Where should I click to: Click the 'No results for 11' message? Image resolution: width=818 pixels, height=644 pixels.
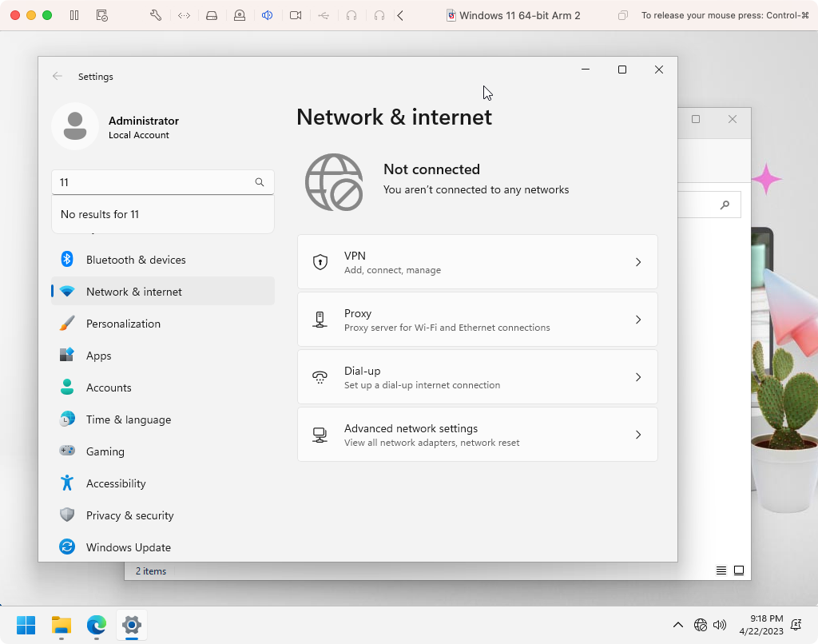pos(100,214)
